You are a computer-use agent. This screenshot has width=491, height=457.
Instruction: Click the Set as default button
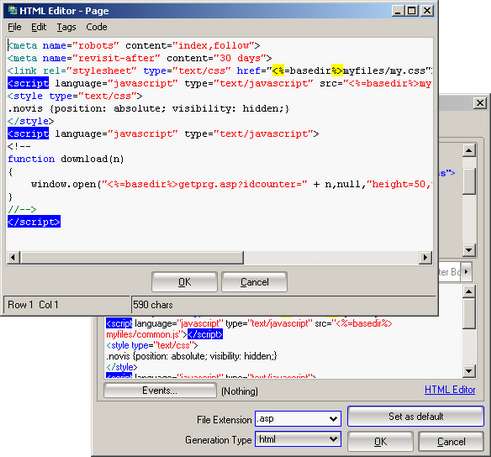pyautogui.click(x=415, y=416)
